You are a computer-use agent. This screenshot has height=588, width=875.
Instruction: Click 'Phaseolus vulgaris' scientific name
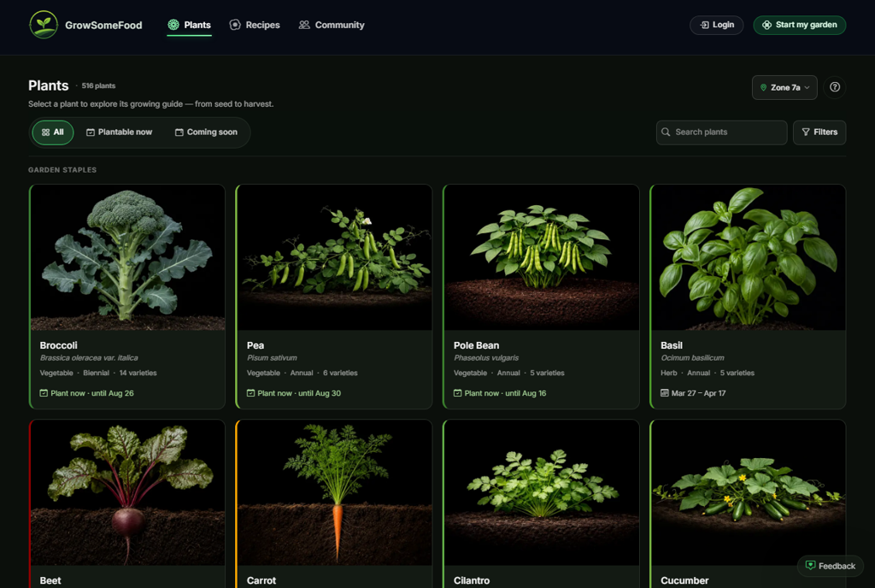tap(486, 358)
